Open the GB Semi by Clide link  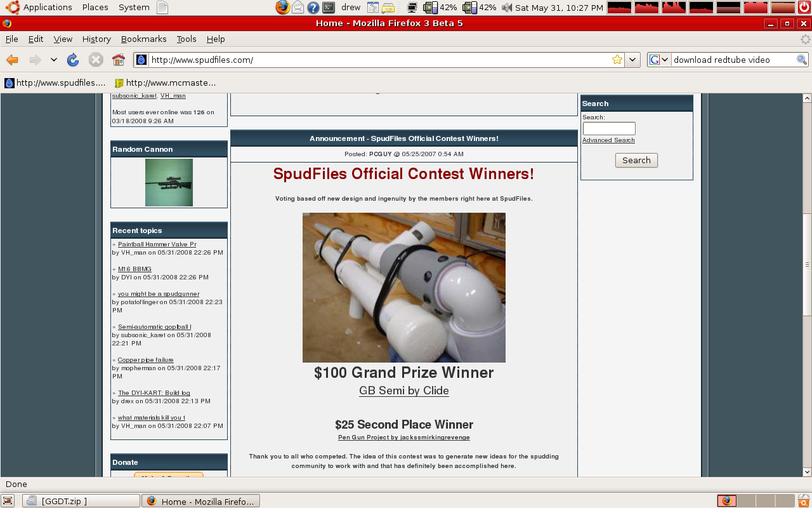403,391
